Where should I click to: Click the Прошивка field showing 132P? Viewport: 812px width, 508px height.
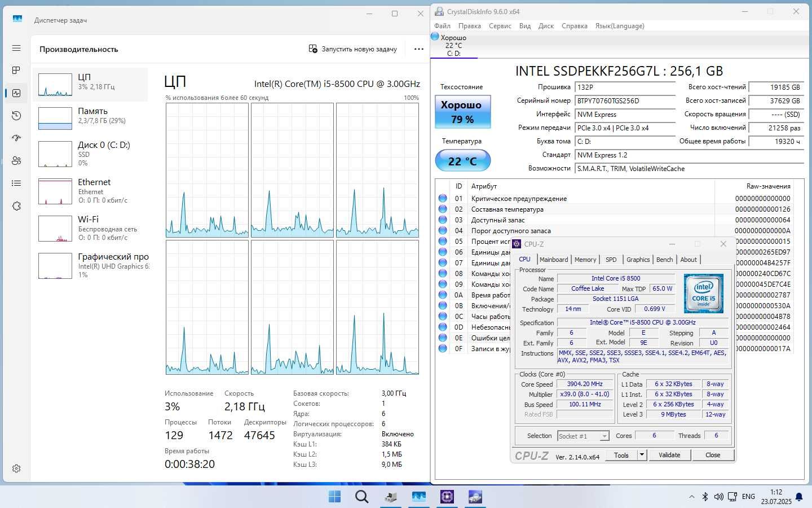tap(625, 87)
